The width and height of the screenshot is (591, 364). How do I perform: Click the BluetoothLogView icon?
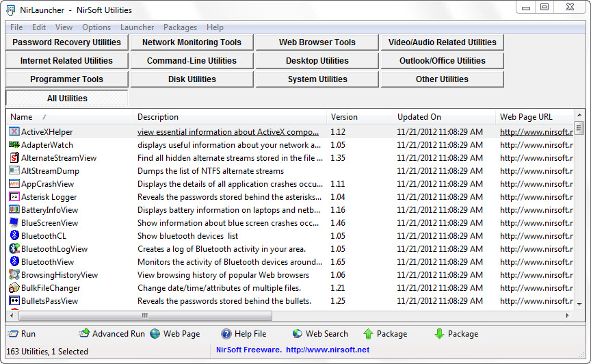point(14,248)
